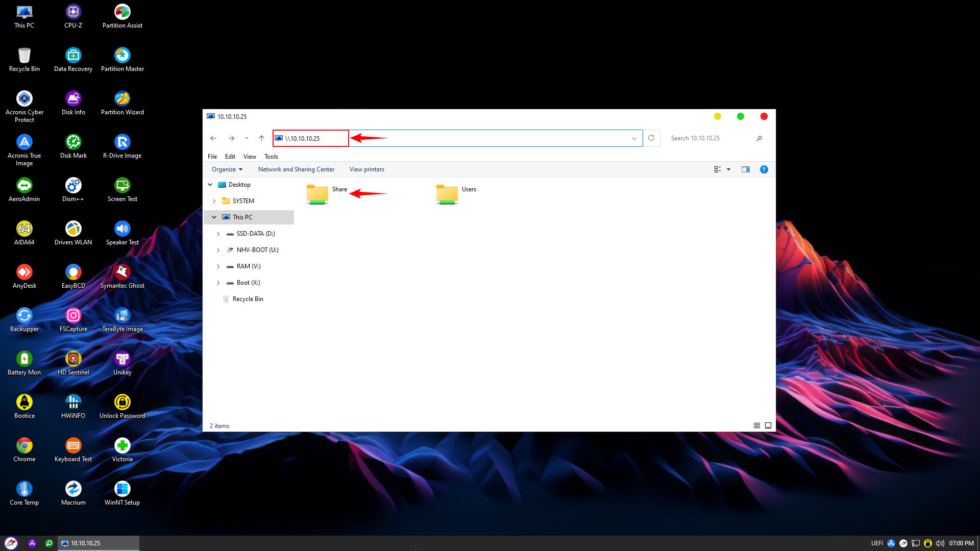Switch to details list view
The image size is (980, 551).
coord(757,425)
